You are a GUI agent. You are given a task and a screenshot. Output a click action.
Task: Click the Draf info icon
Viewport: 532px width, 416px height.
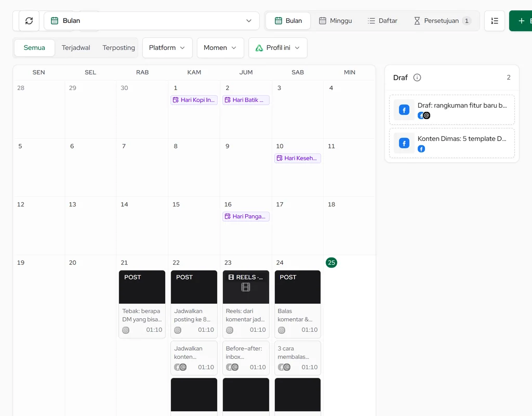coord(417,77)
